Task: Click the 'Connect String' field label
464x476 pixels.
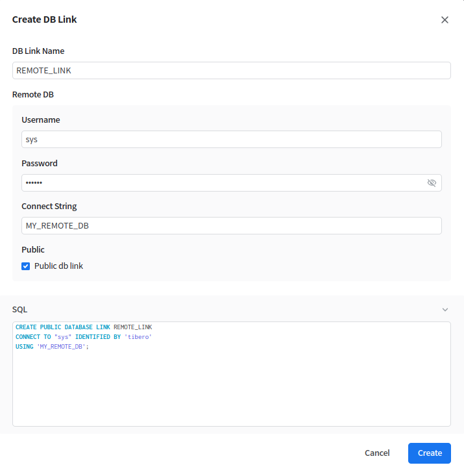Action: pos(49,207)
